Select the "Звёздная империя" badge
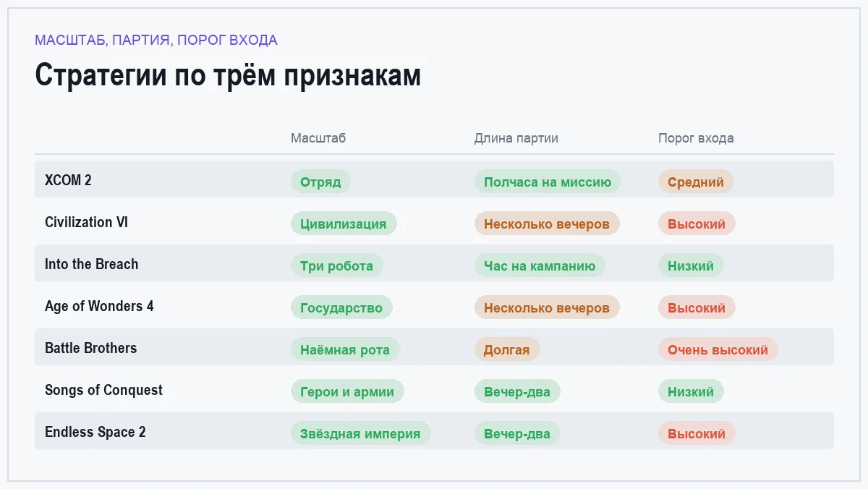 pos(360,433)
